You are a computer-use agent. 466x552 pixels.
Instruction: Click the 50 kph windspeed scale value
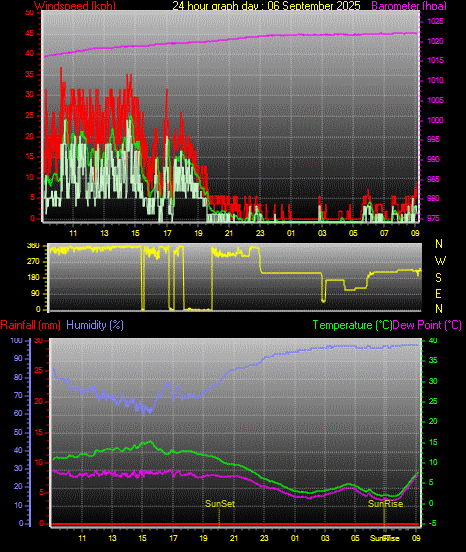30,12
